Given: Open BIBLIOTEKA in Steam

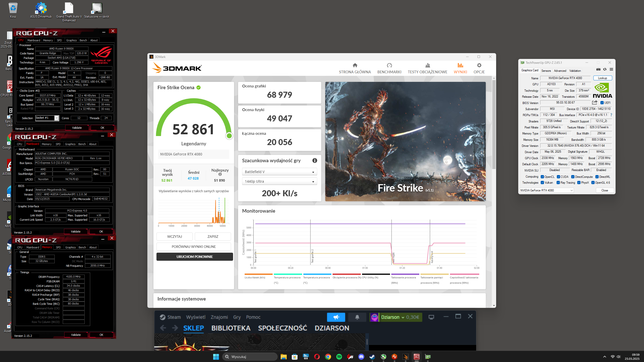Looking at the screenshot, I should [x=231, y=328].
